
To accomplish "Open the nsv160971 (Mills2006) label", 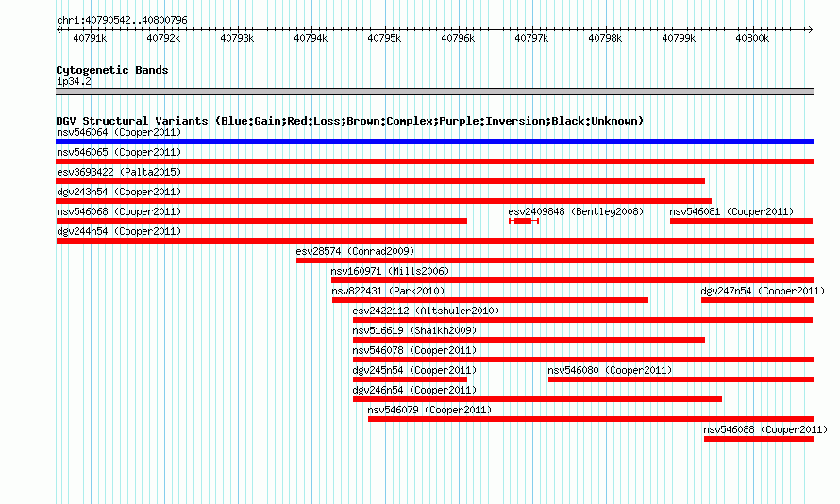I will tap(390, 271).
